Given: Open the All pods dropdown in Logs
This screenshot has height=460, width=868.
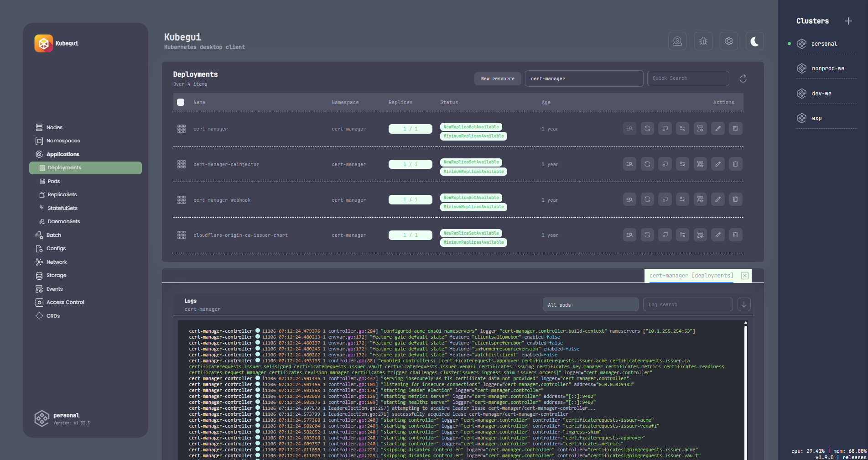Looking at the screenshot, I should tap(590, 304).
